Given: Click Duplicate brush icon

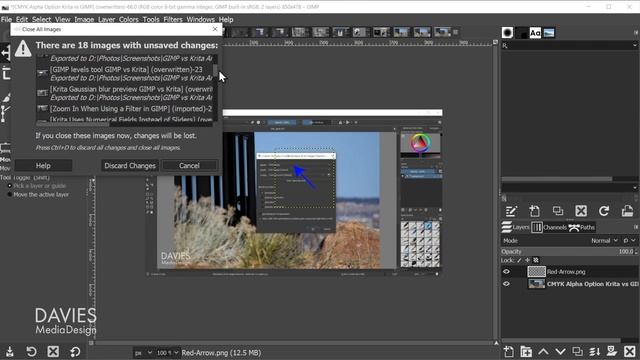Looking at the screenshot, I should click(x=558, y=211).
